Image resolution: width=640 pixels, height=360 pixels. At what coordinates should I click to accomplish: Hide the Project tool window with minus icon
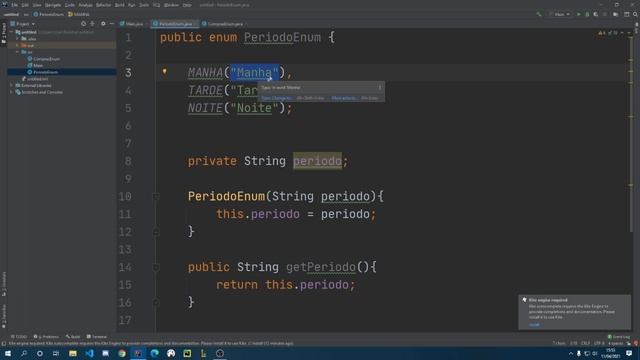pyautogui.click(x=111, y=24)
